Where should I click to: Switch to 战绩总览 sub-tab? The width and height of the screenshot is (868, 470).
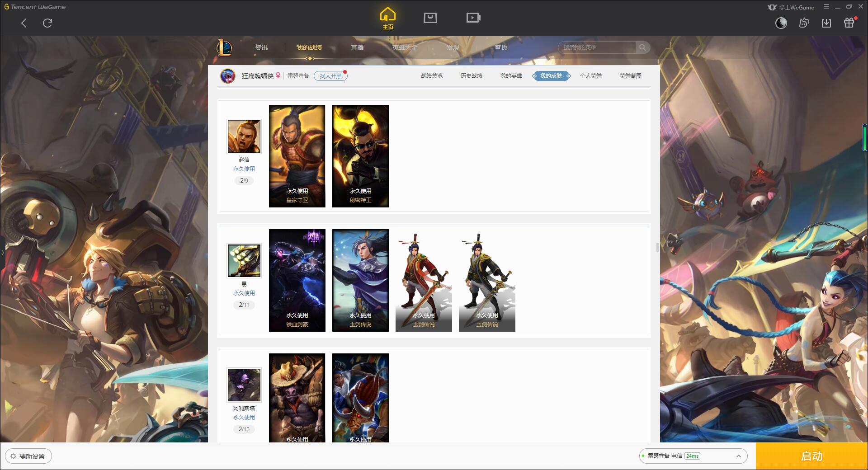click(432, 76)
